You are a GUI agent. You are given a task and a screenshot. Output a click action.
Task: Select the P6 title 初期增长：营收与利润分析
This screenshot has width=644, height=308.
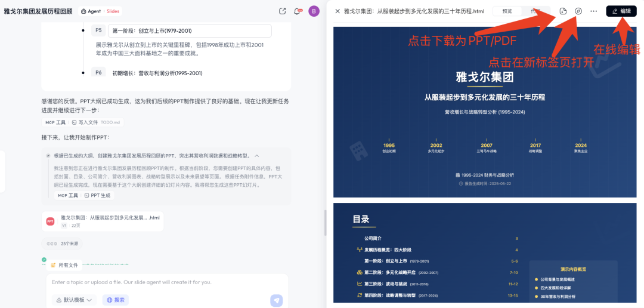(157, 73)
